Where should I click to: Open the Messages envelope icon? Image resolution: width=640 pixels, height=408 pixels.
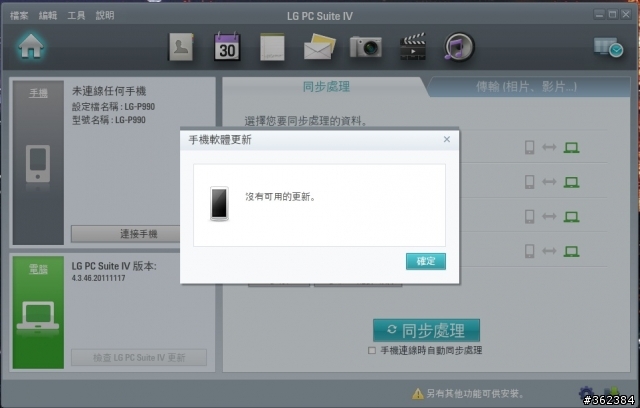(x=319, y=47)
